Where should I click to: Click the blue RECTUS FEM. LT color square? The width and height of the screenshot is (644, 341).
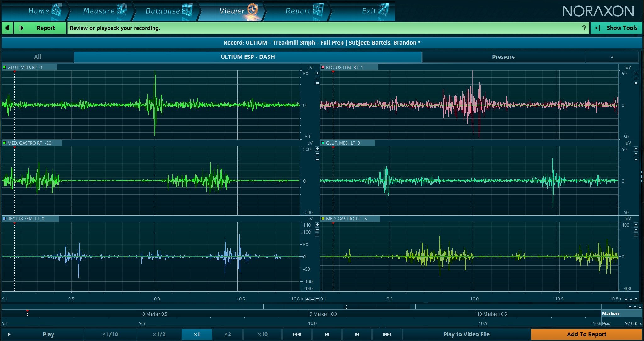click(4, 219)
